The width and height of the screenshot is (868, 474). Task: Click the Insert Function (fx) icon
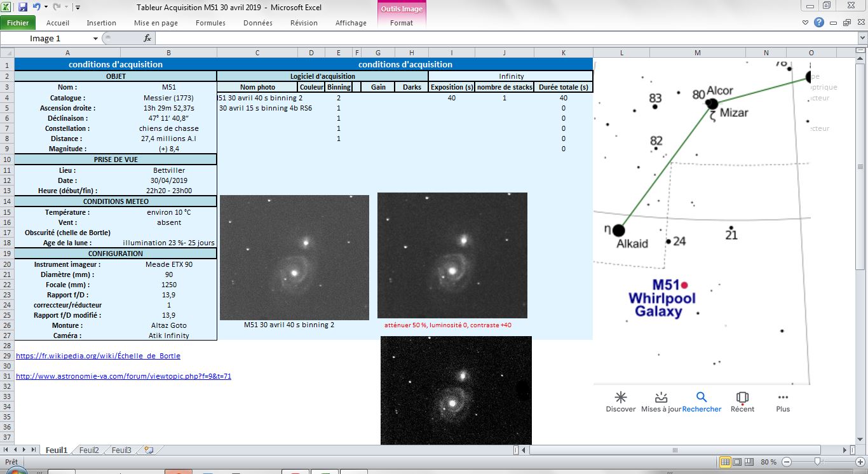click(146, 37)
